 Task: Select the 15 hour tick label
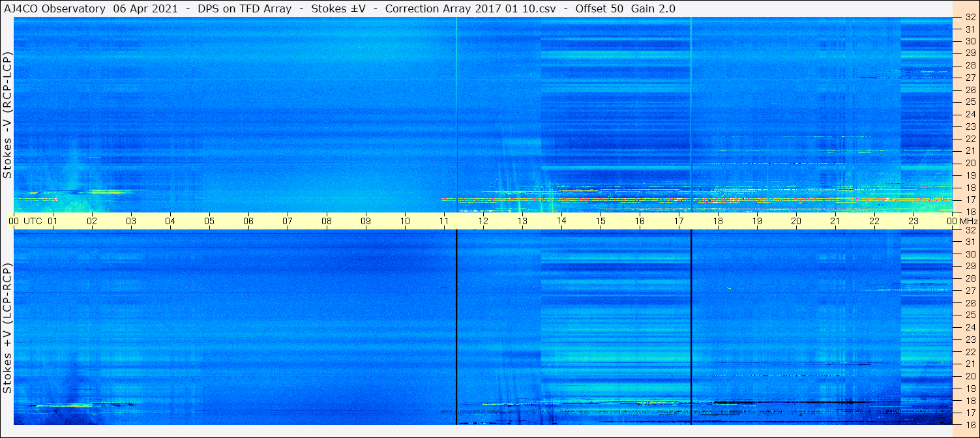click(601, 221)
